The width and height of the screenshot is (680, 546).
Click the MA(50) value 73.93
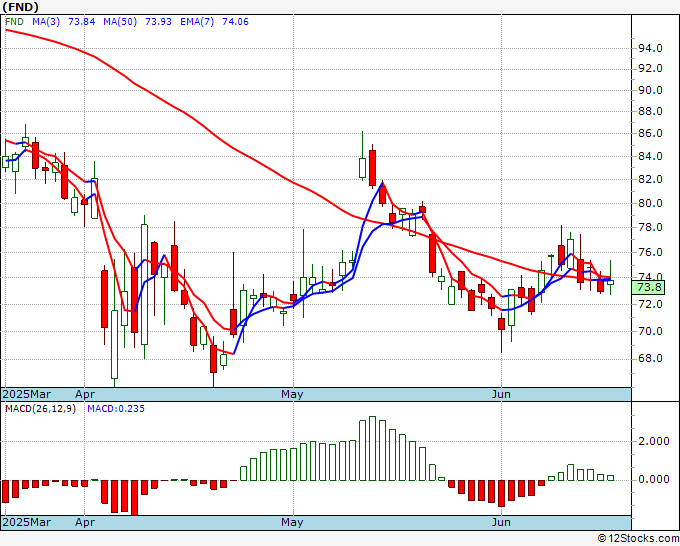point(158,22)
